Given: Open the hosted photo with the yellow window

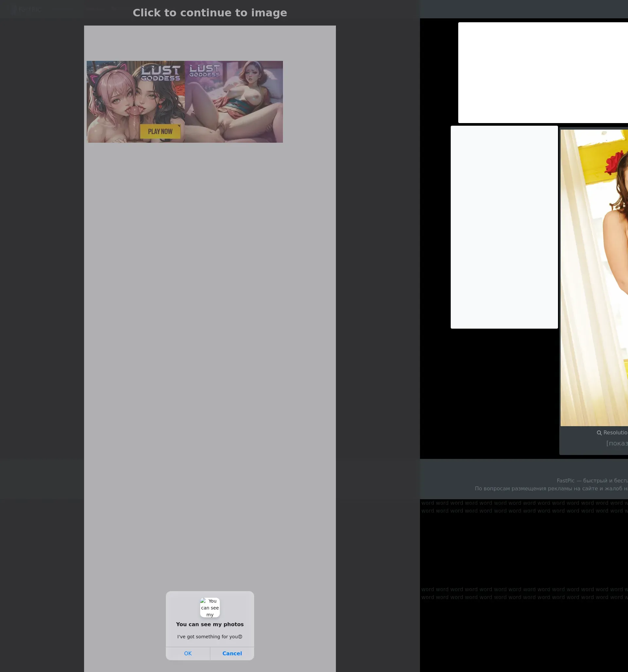Looking at the screenshot, I should tap(594, 277).
